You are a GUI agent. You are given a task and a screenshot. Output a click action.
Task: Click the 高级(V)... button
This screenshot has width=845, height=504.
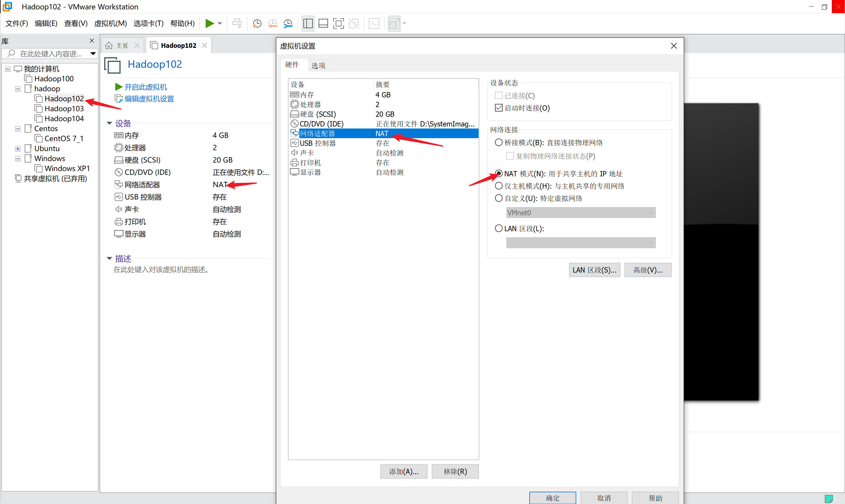click(x=648, y=270)
